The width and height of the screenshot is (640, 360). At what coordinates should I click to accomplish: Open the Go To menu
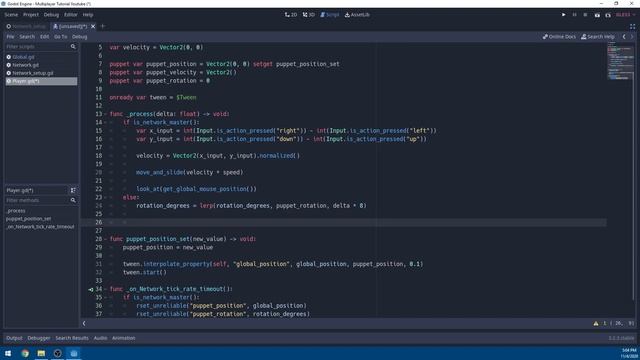(60, 37)
